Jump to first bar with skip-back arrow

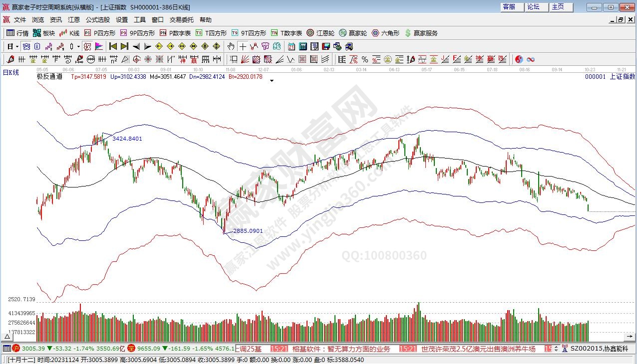[x=113, y=46]
